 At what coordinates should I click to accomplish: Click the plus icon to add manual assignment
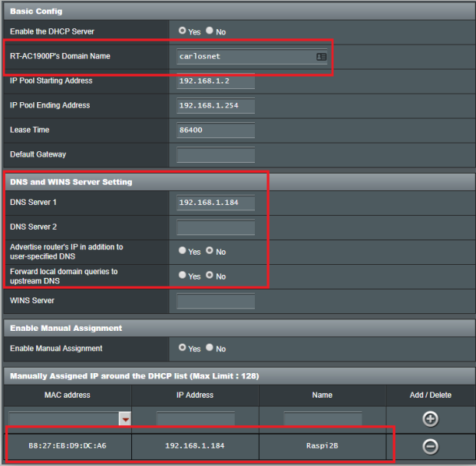[x=431, y=419]
